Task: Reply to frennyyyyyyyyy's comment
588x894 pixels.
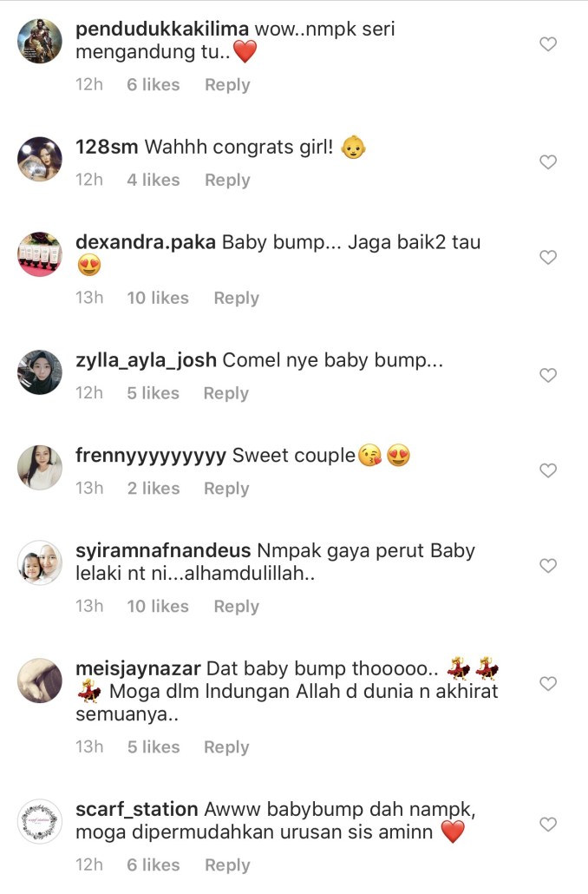Action: [x=226, y=489]
